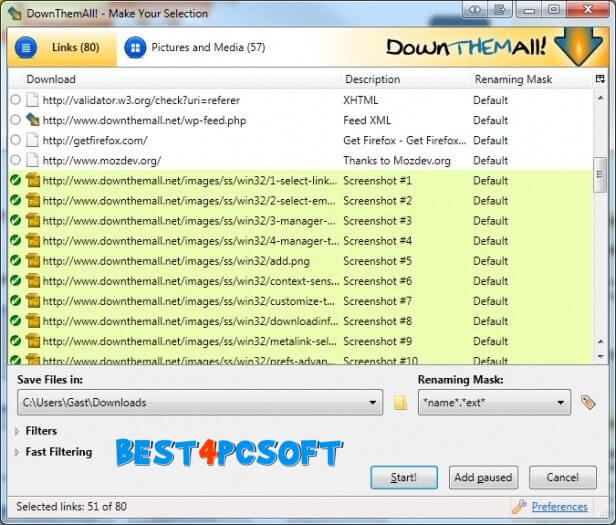Click the DownThemAll title bar app icon
Screen dimensions: 616x525
point(15,13)
